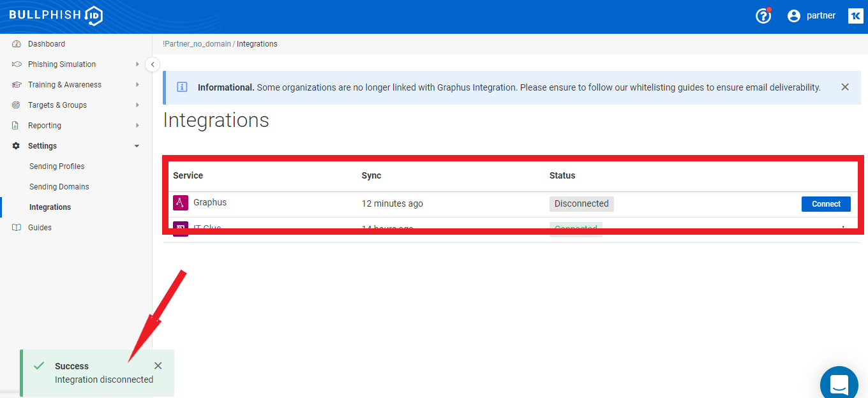Click the Service column header
The width and height of the screenshot is (868, 398).
(188, 175)
